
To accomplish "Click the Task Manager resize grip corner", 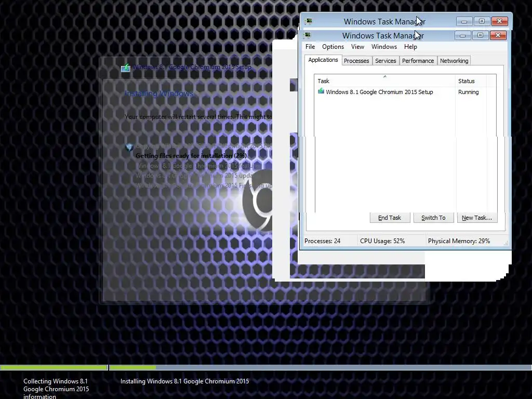I will (506, 243).
